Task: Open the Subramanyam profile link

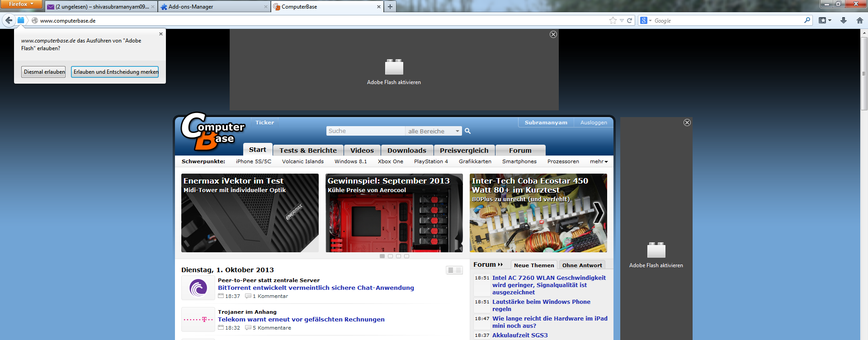Action: coord(546,123)
